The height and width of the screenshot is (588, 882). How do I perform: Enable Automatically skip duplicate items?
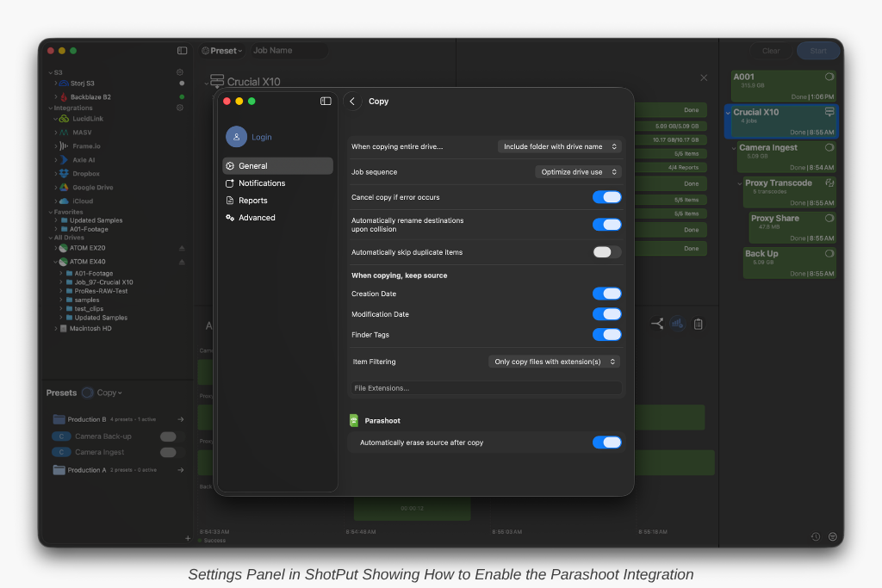pyautogui.click(x=606, y=252)
